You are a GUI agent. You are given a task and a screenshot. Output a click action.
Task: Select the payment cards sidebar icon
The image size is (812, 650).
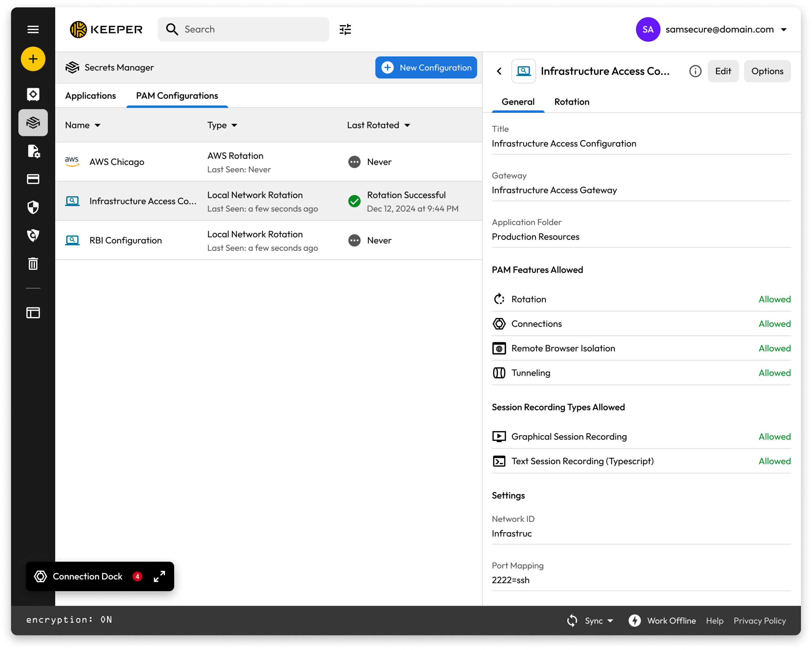[x=33, y=179]
